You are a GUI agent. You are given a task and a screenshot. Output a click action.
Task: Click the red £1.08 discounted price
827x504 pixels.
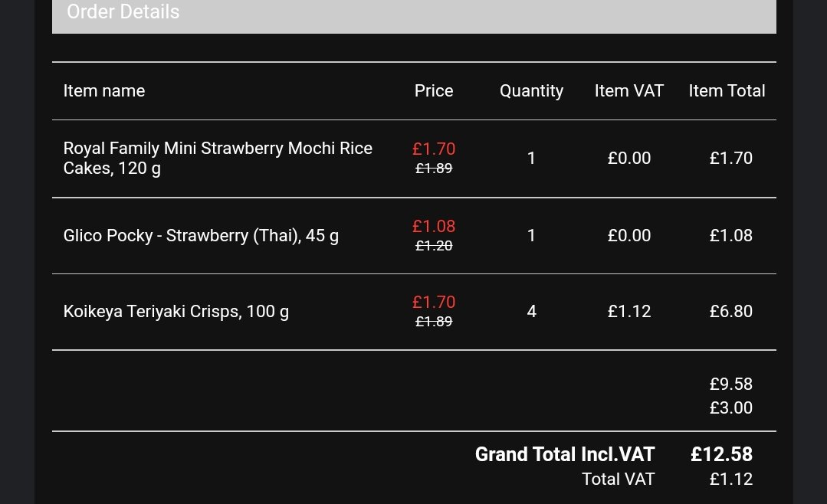click(x=434, y=227)
